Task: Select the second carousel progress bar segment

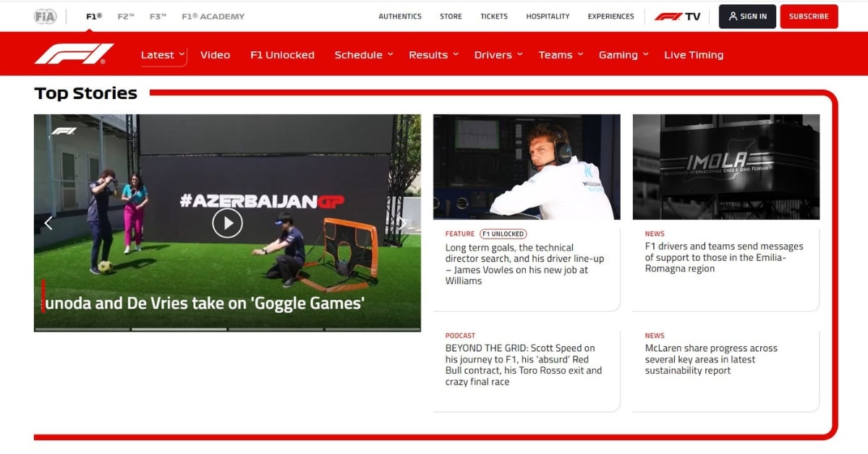Action: click(179, 329)
